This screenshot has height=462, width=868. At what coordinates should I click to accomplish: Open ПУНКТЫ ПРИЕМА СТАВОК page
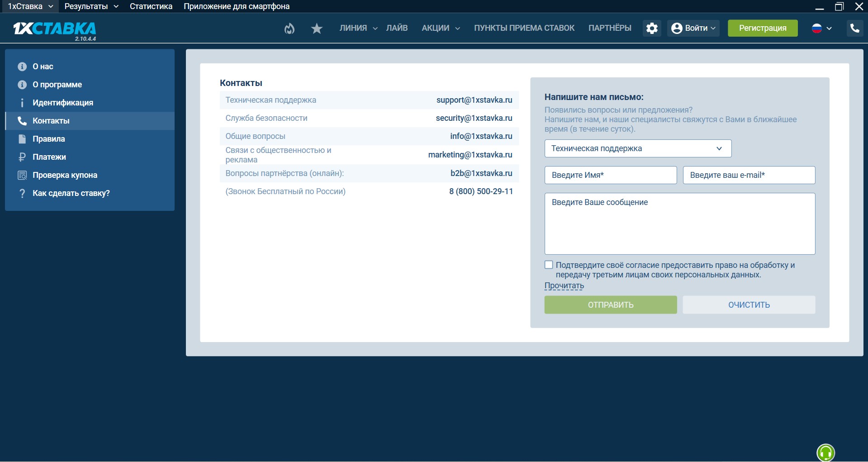(x=524, y=28)
